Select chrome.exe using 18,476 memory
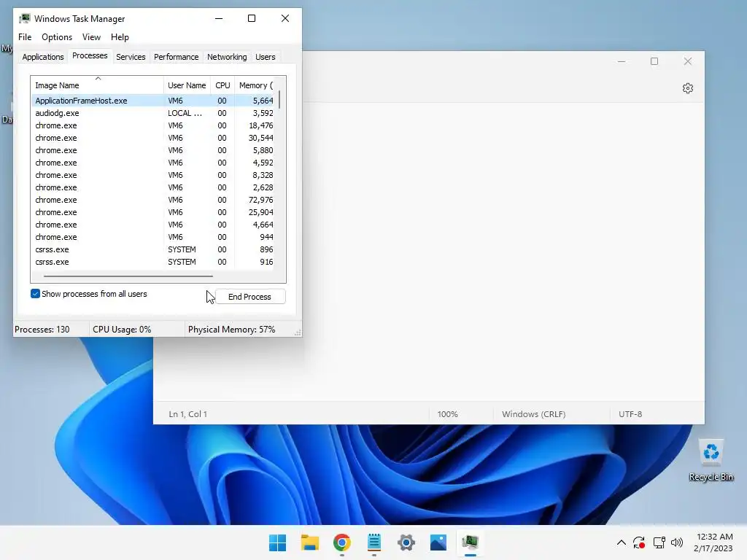 (x=153, y=125)
